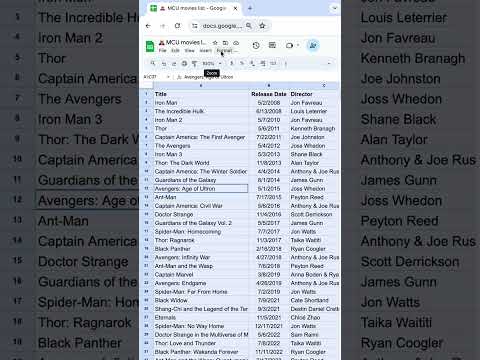Click the decrease decimal places icon
This screenshot has width=480, height=360.
(x=252, y=63)
